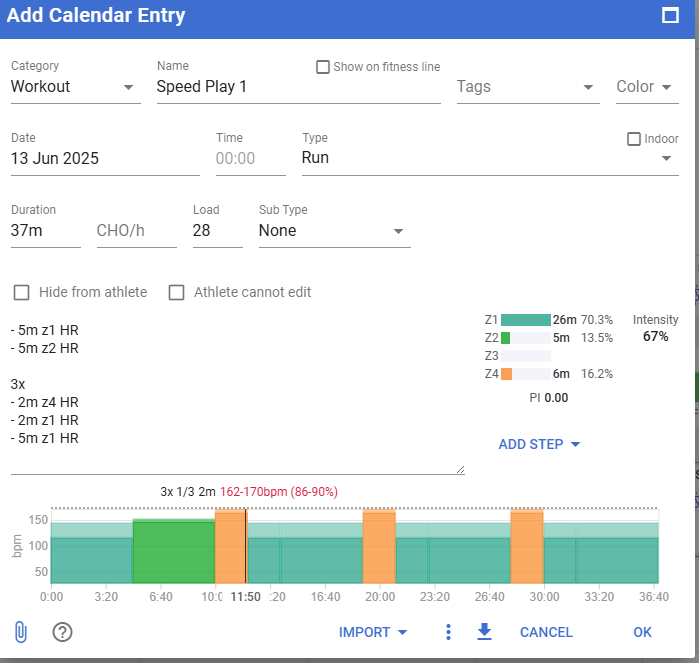Click the first orange Z4 interval in chart
The width and height of the screenshot is (699, 663).
pyautogui.click(x=230, y=546)
